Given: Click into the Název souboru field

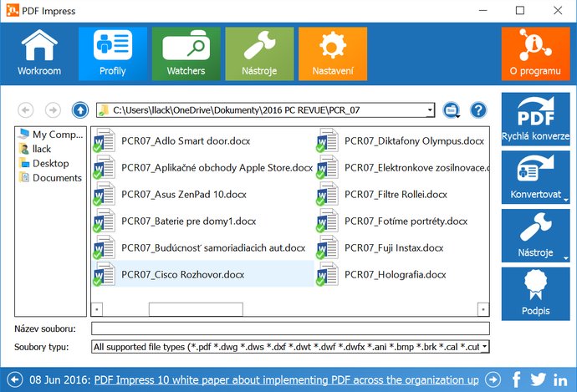Looking at the screenshot, I should (290, 328).
